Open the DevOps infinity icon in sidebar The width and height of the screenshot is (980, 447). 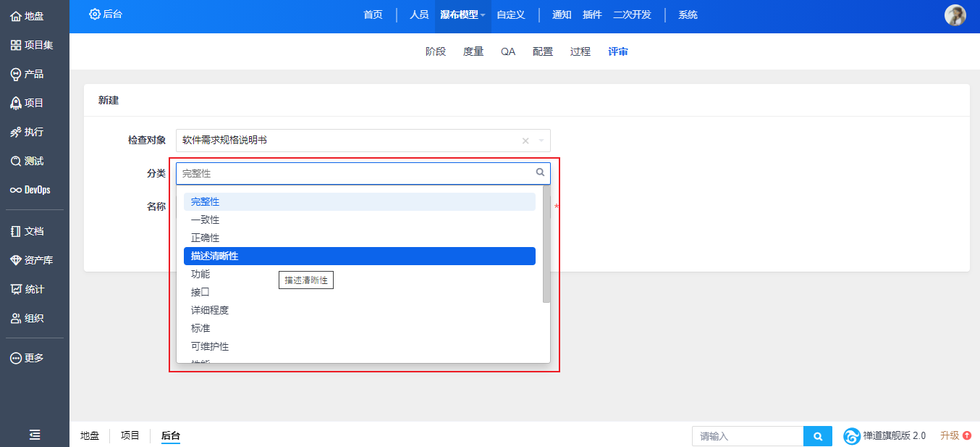pyautogui.click(x=16, y=190)
